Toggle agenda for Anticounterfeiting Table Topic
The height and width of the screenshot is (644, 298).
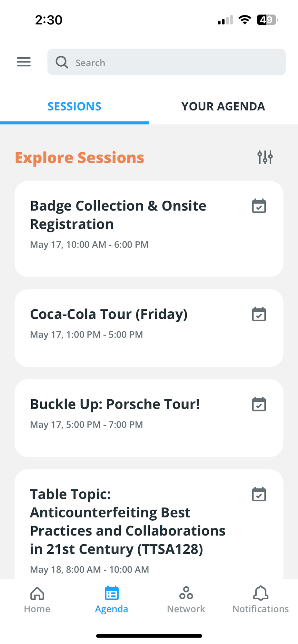259,495
